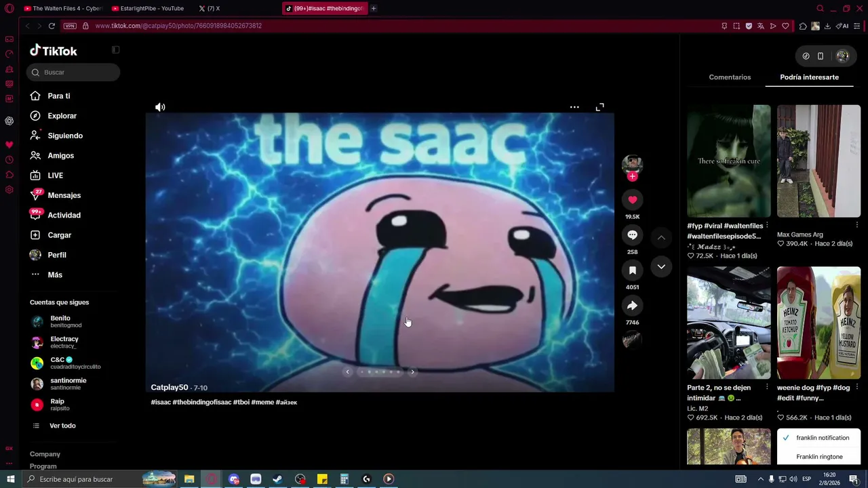The image size is (868, 488).
Task: Open Opera sidebar extensions cube icon
Action: (9, 175)
